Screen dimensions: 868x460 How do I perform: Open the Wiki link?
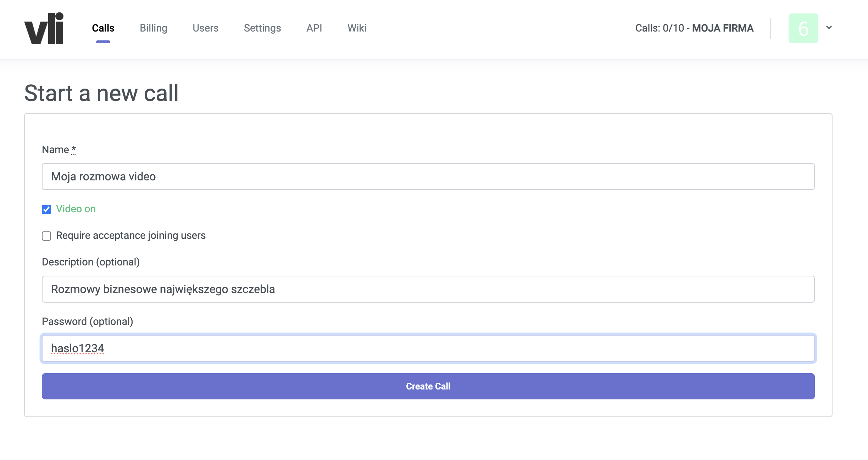[x=357, y=28]
